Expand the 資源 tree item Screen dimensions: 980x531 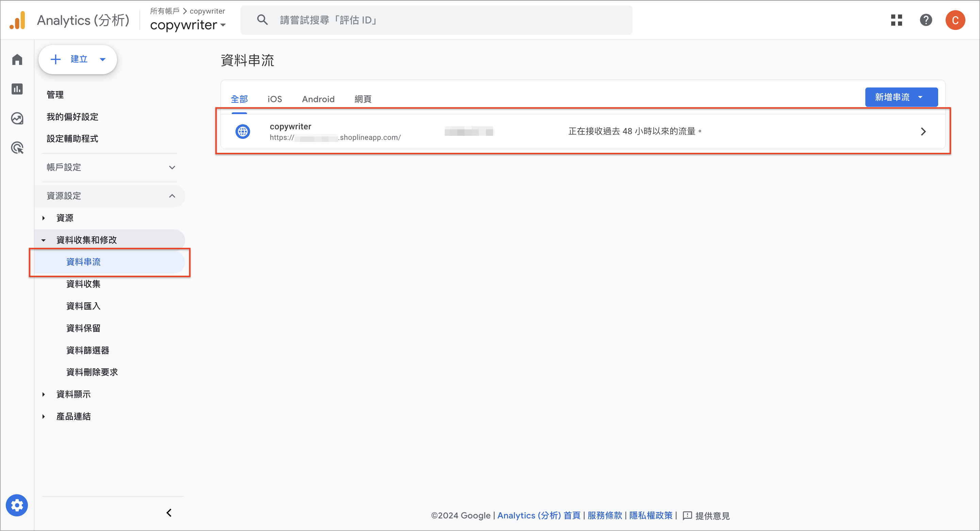click(44, 218)
